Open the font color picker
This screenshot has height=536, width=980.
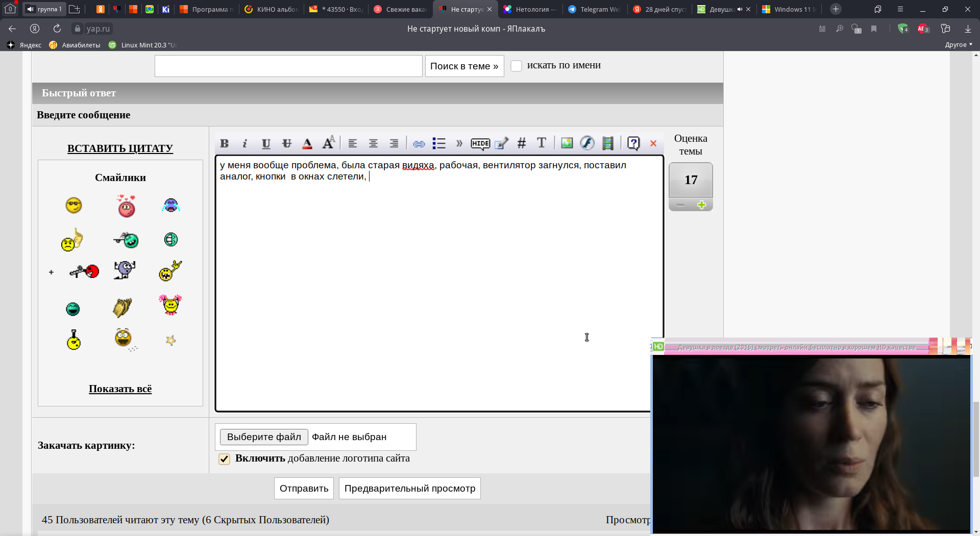point(307,143)
